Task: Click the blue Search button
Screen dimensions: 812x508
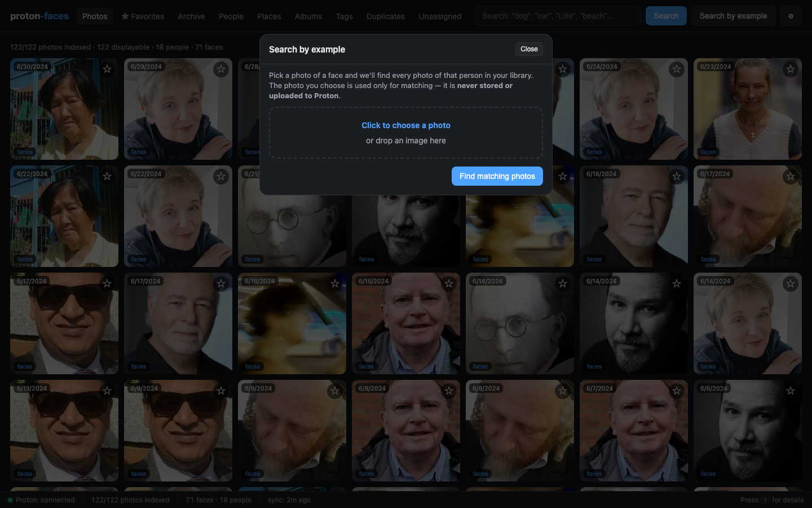Action: [x=666, y=16]
